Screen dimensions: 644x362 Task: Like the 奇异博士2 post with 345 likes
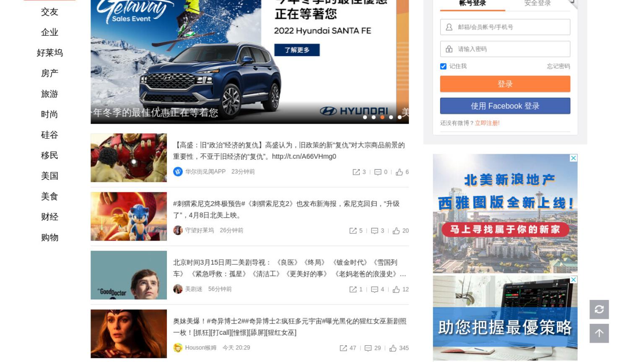(393, 348)
